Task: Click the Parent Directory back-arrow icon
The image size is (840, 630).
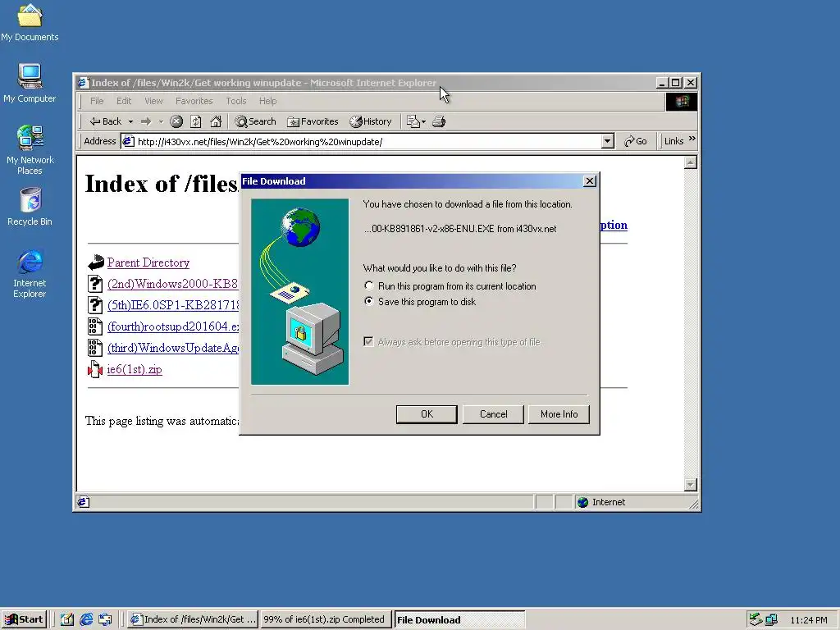Action: pyautogui.click(x=95, y=262)
